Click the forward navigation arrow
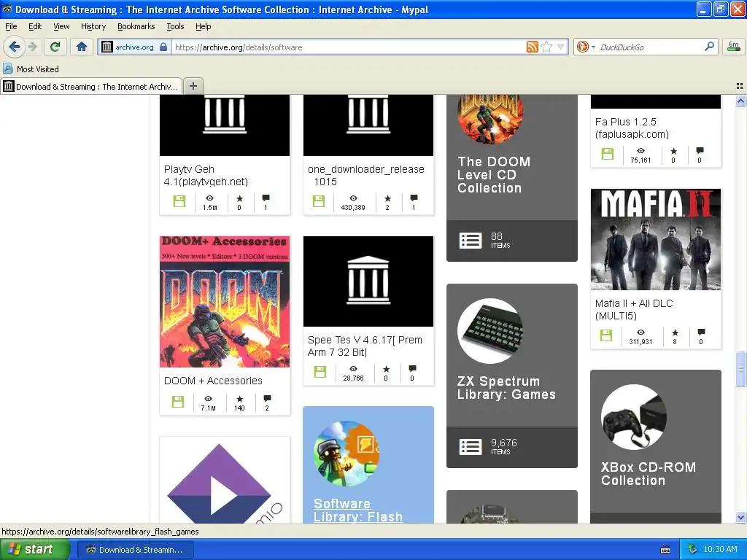This screenshot has width=747, height=560. pyautogui.click(x=32, y=47)
